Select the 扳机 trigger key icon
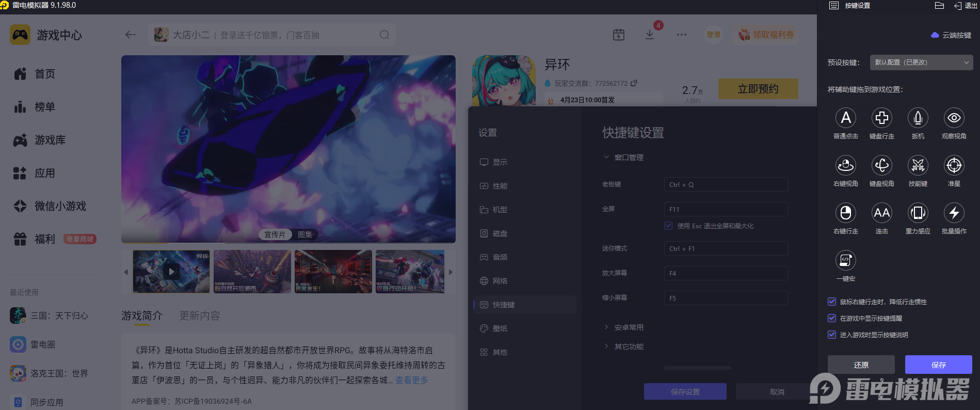 918,118
